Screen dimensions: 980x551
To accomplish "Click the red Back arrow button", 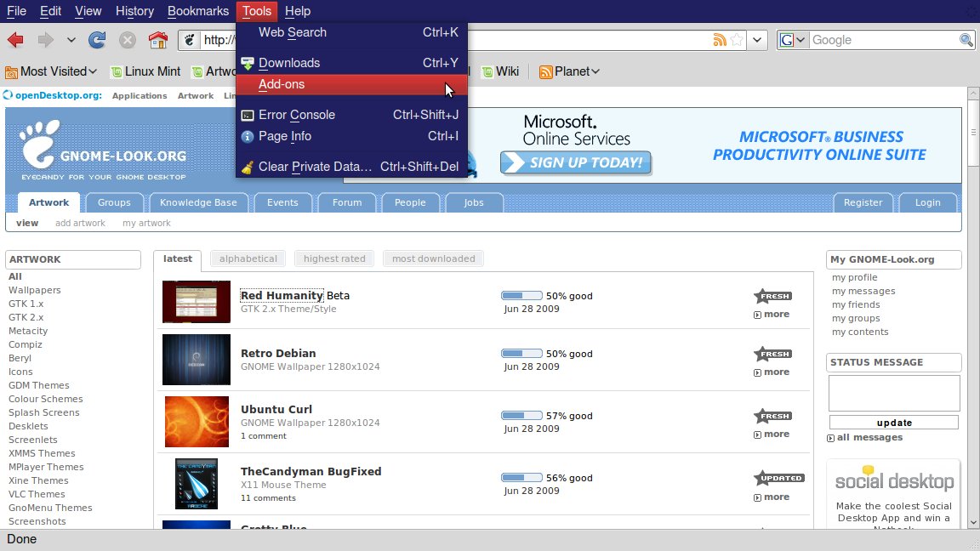I will (x=15, y=40).
